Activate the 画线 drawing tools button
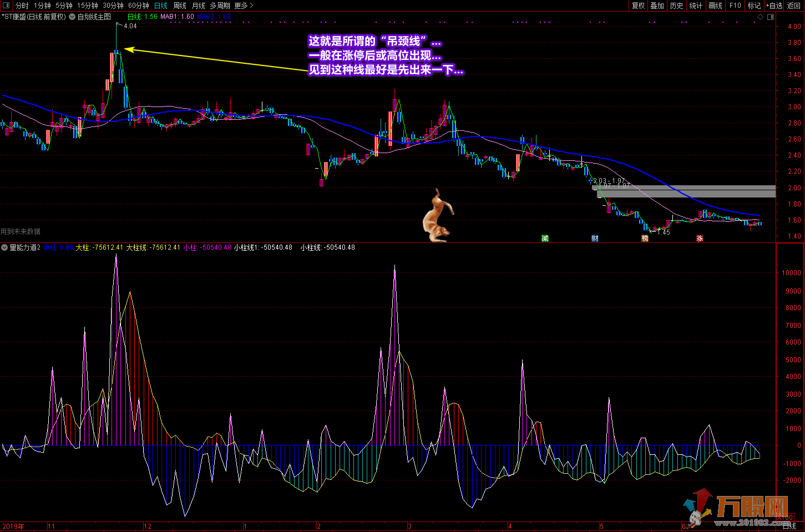Viewport: 805px width, 532px height. [x=716, y=6]
